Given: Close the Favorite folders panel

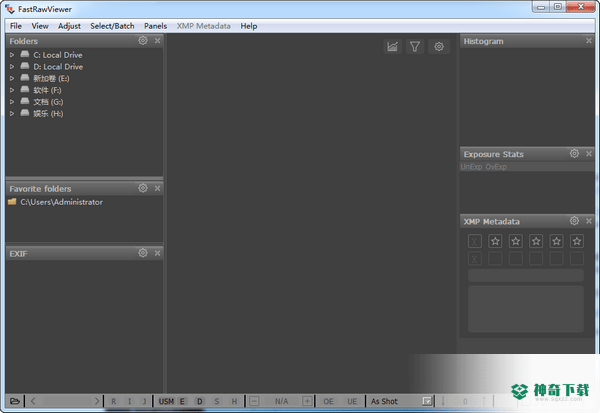Looking at the screenshot, I should coord(157,188).
